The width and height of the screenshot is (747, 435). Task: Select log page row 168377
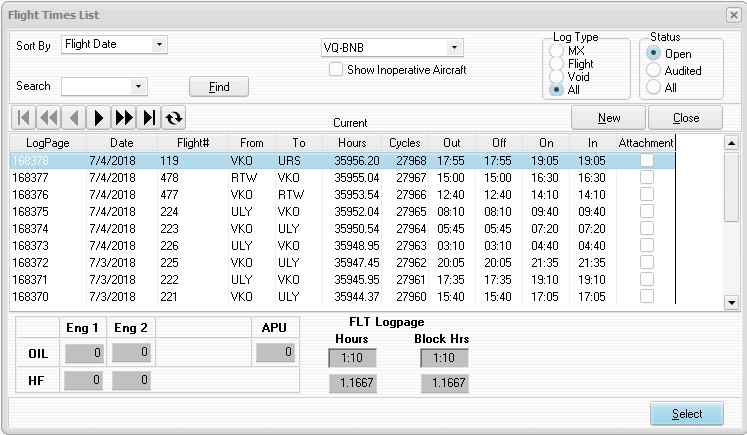click(x=343, y=177)
